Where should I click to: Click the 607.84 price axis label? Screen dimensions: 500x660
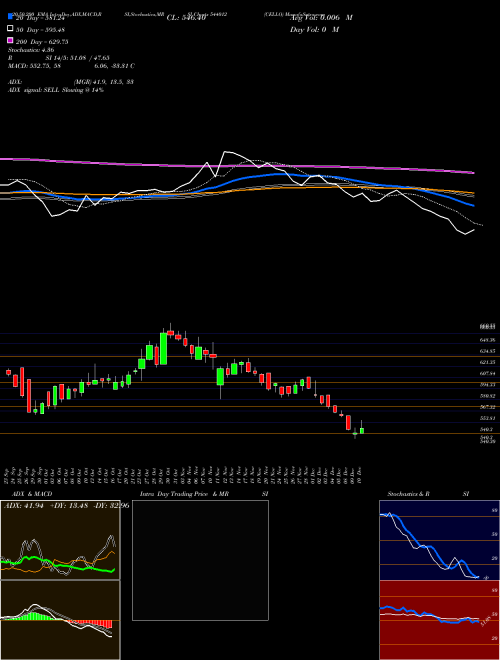(x=488, y=373)
